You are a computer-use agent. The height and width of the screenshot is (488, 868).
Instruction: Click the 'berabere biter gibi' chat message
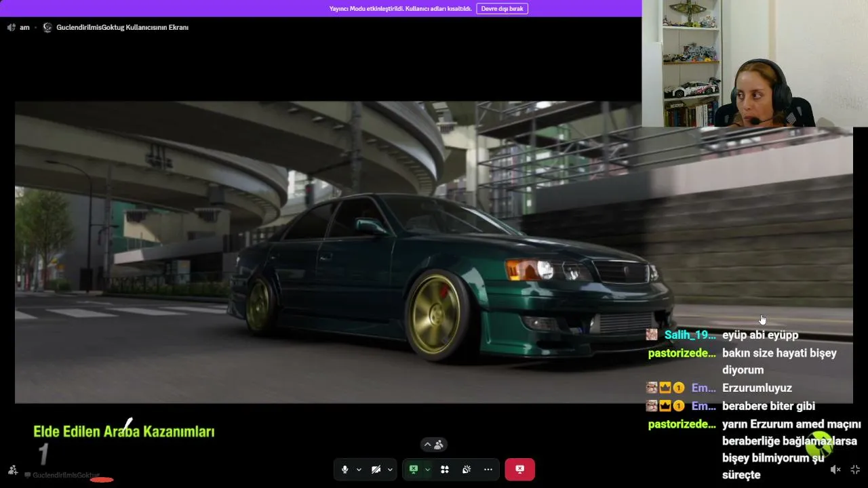(x=768, y=406)
